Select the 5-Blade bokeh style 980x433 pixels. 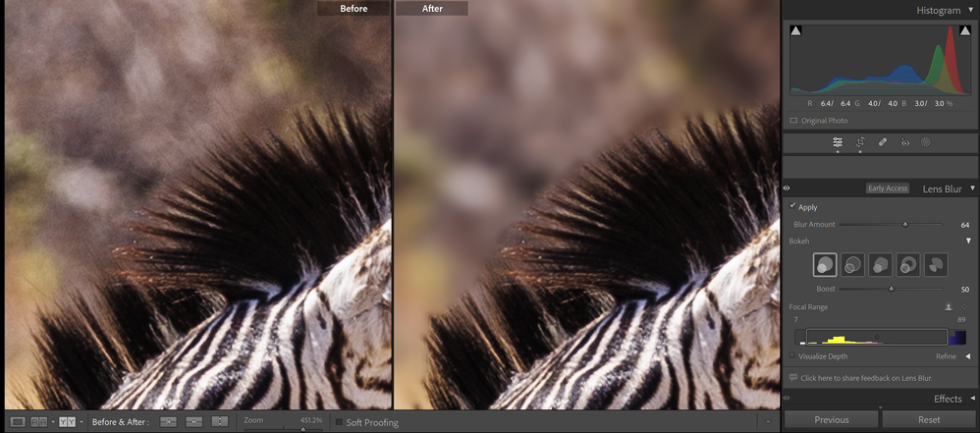pyautogui.click(x=880, y=265)
